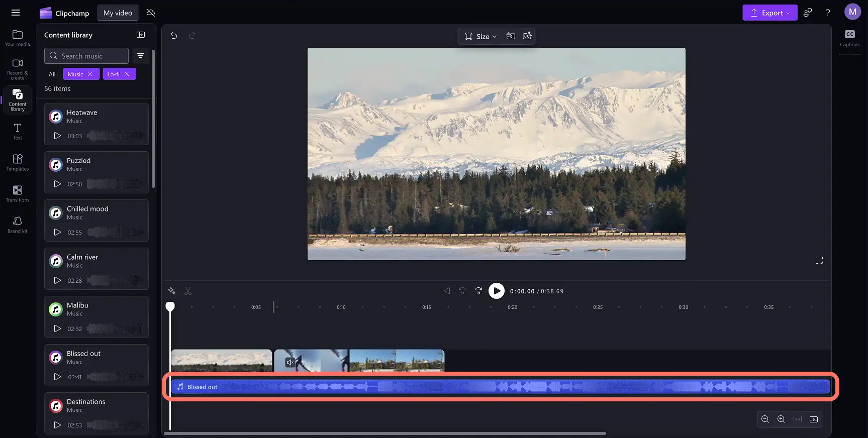Viewport: 868px width, 438px height.
Task: Click the cloud sync off icon
Action: coord(151,13)
